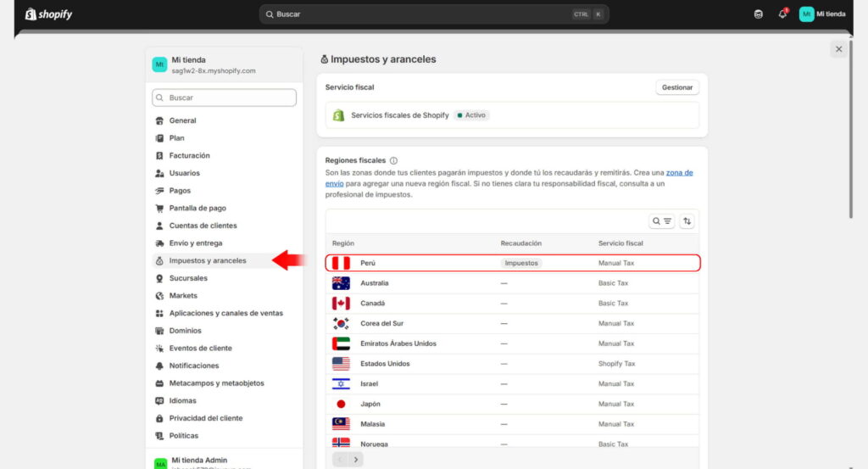Viewport: 868px width, 469px height.
Task: Click the sort arrows icon in table
Action: click(x=687, y=221)
